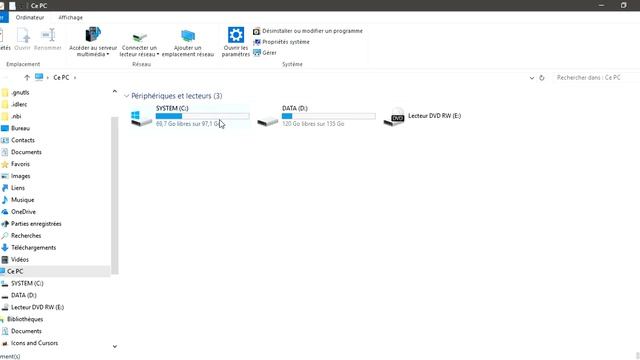640x360 pixels.
Task: Open Ouvrir les paramètres gear icon
Action: click(x=236, y=35)
